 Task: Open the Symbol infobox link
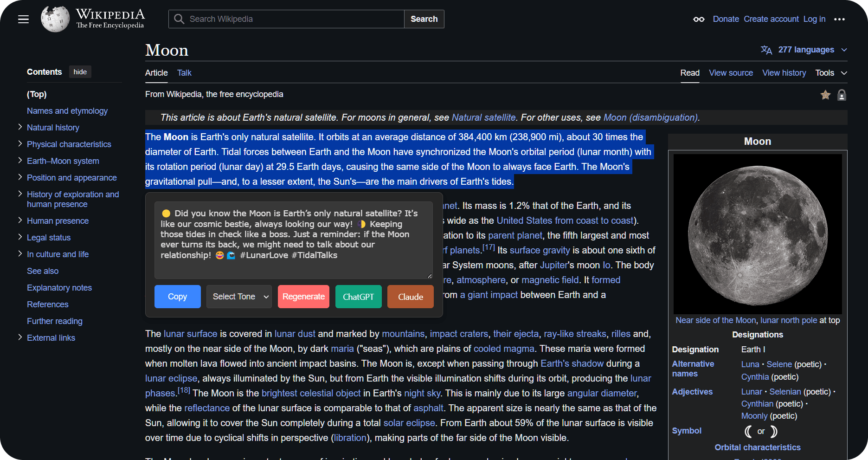687,431
